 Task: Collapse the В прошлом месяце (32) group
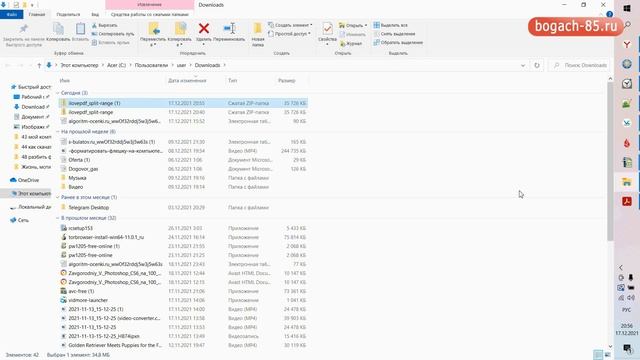click(58, 218)
